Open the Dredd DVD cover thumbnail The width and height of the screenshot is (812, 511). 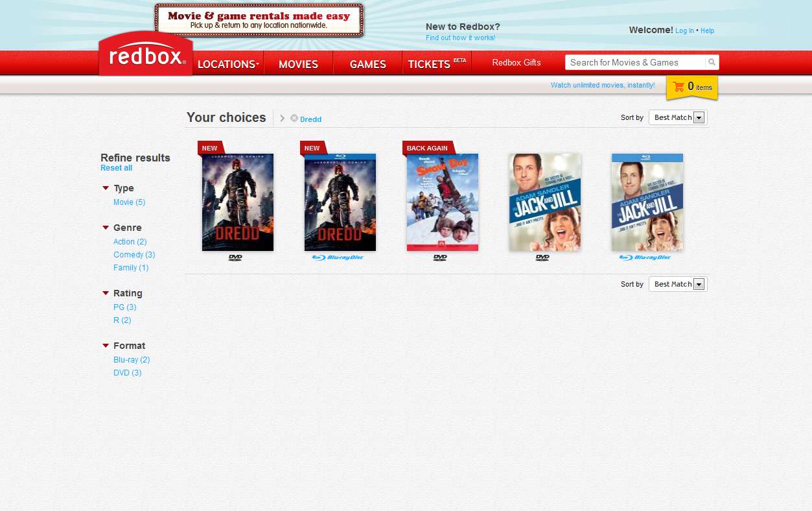(x=238, y=202)
